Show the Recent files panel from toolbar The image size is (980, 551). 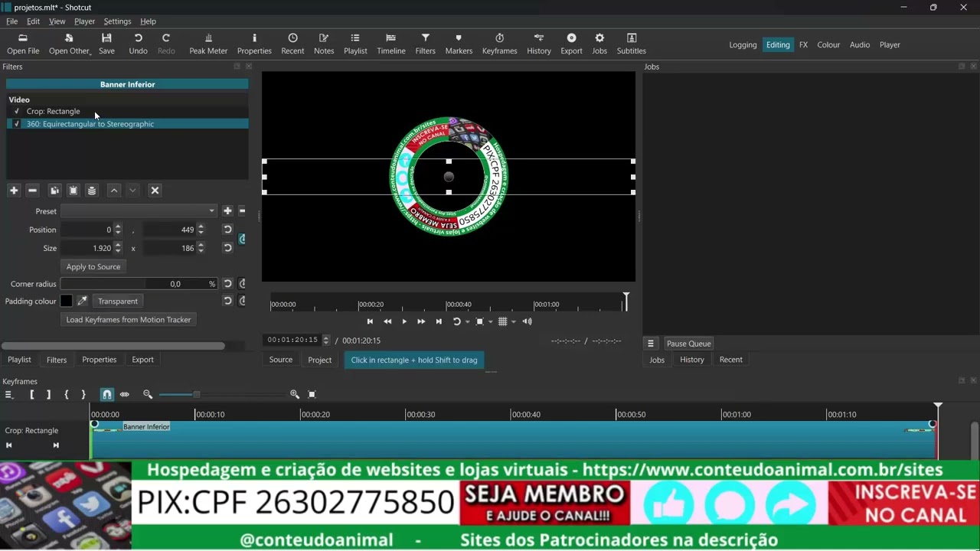(x=292, y=44)
